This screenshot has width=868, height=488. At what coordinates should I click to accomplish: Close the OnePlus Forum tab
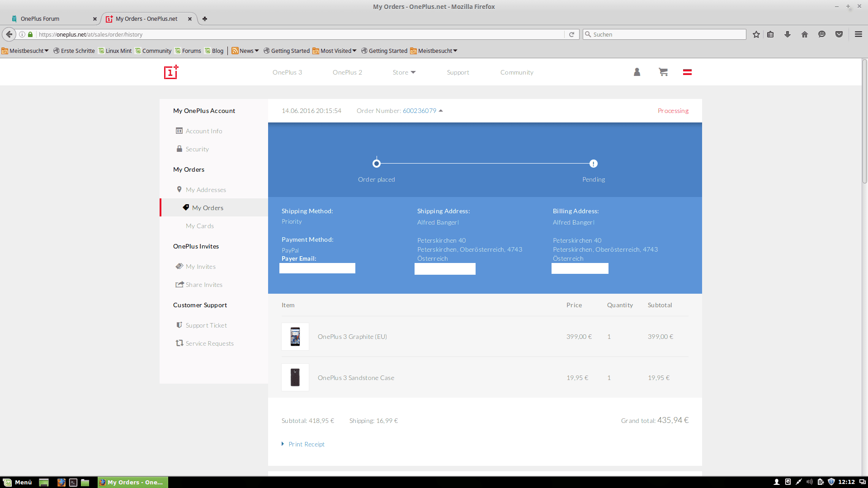click(x=94, y=19)
